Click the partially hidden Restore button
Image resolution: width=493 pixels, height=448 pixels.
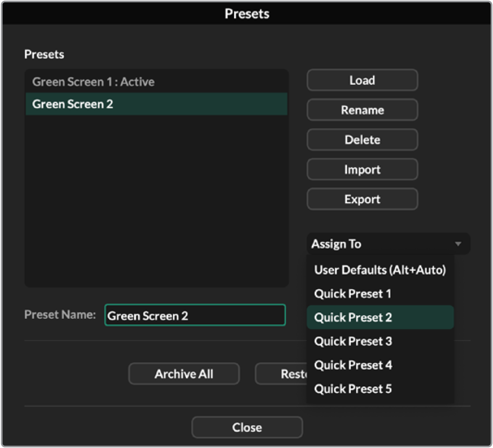click(281, 374)
